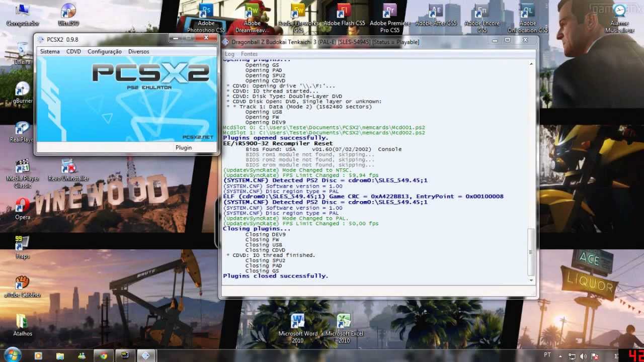This screenshot has width=644, height=362.
Task: Click Plugin text in PCSX2 status bar
Action: click(x=184, y=147)
